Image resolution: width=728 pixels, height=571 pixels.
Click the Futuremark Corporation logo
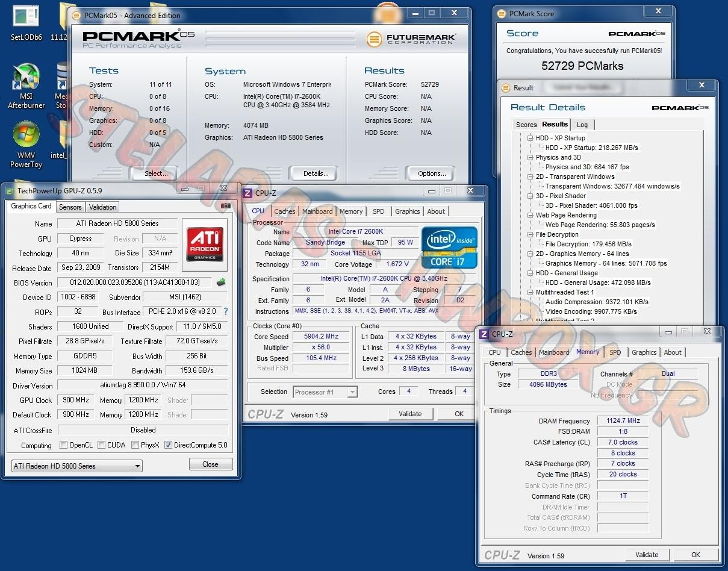click(411, 40)
